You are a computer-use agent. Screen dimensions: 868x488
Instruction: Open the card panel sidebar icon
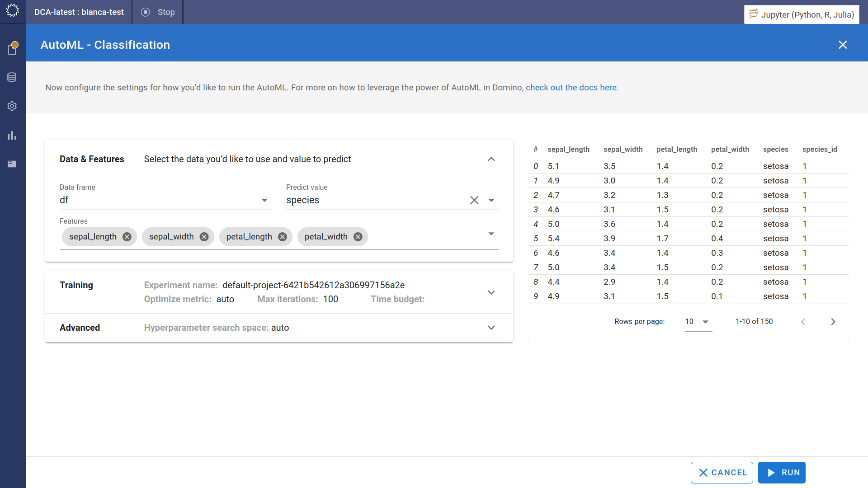pyautogui.click(x=12, y=164)
